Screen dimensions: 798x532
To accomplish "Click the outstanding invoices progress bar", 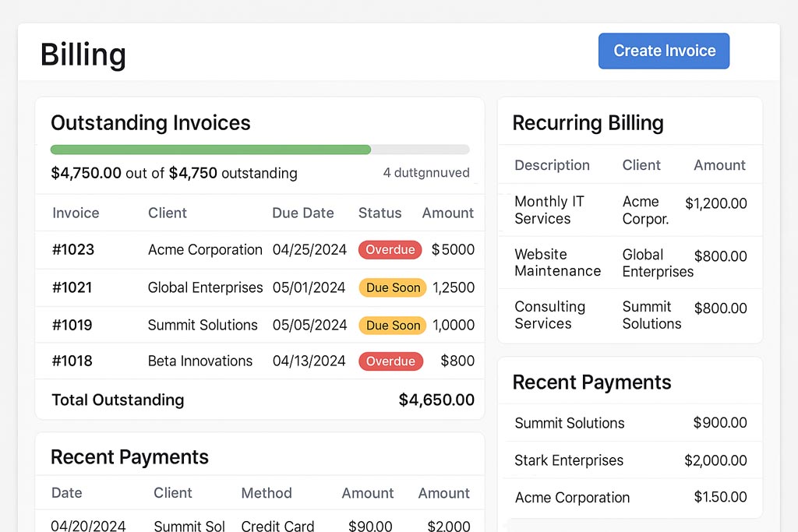I will (x=260, y=150).
